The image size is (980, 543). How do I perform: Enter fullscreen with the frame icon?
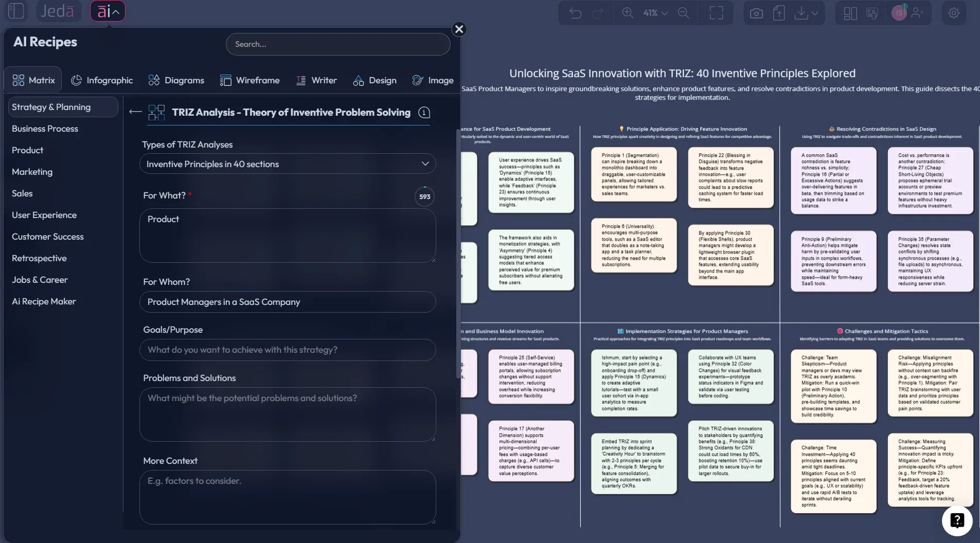click(x=717, y=13)
